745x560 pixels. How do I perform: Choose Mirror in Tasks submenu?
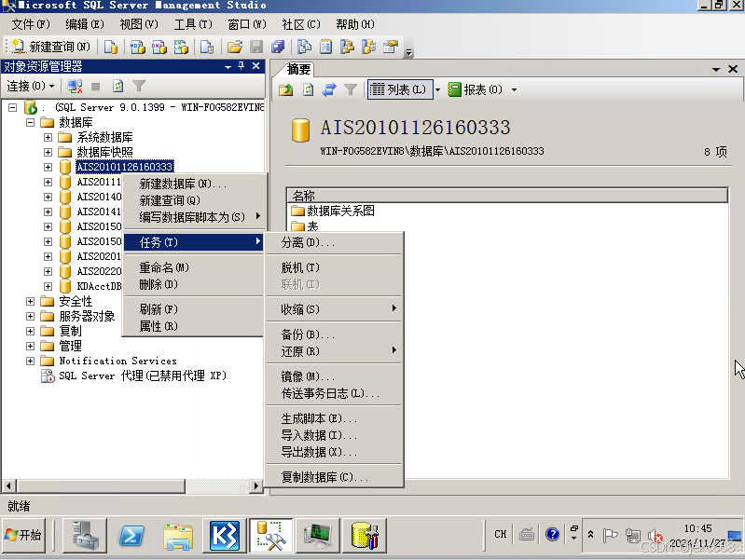point(334,376)
